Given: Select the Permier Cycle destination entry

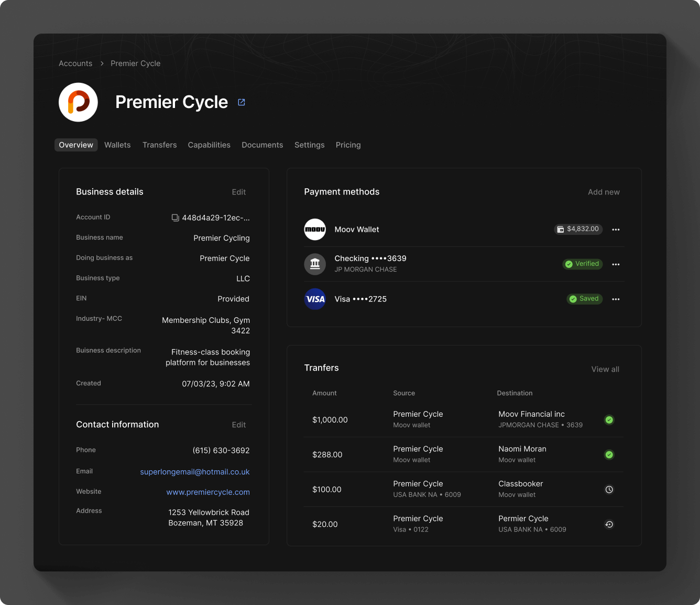Looking at the screenshot, I should click(x=523, y=518).
